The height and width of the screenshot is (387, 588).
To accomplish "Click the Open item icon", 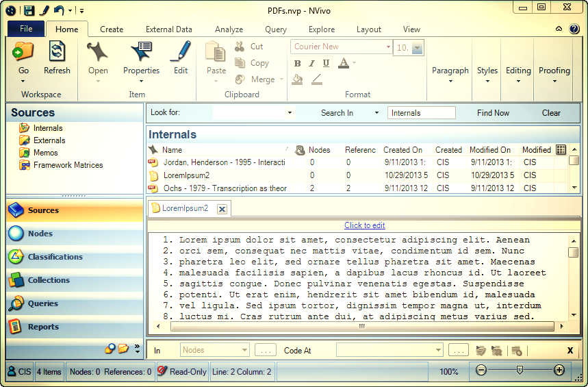I will (x=98, y=51).
